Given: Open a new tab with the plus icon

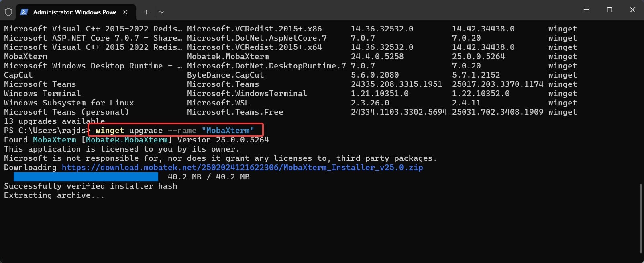Looking at the screenshot, I should [146, 12].
